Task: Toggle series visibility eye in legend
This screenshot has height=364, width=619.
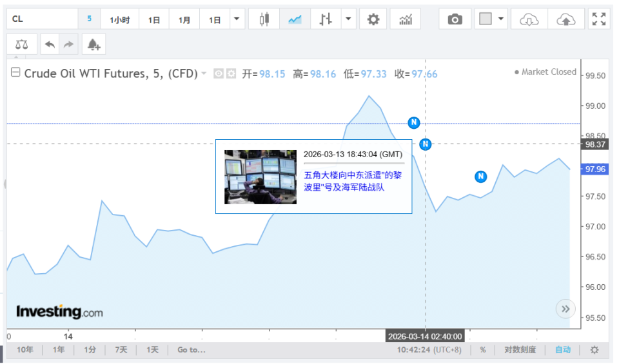Action: pyautogui.click(x=219, y=73)
